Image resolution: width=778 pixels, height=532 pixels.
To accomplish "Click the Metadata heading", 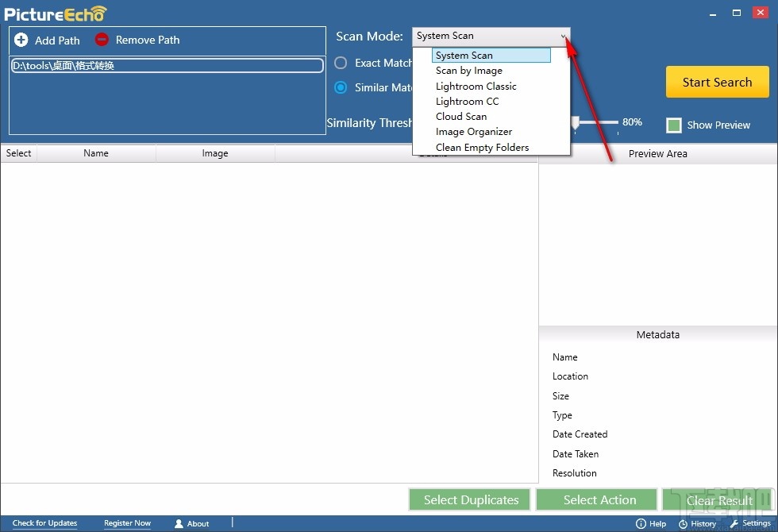I will pos(657,334).
